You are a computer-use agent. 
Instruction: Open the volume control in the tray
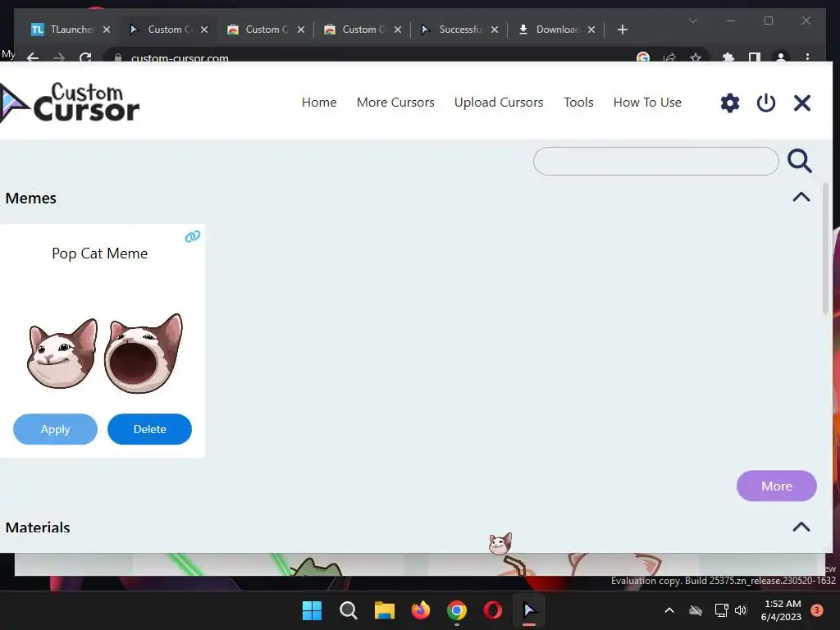741,610
